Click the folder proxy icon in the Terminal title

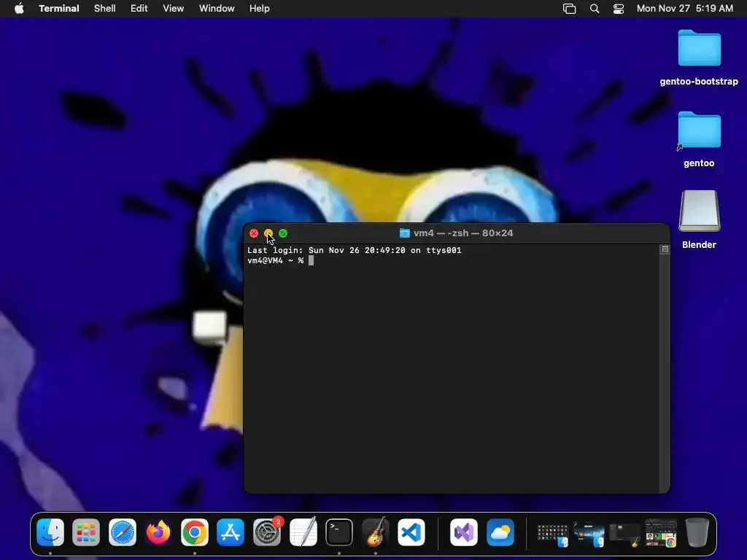coord(404,233)
